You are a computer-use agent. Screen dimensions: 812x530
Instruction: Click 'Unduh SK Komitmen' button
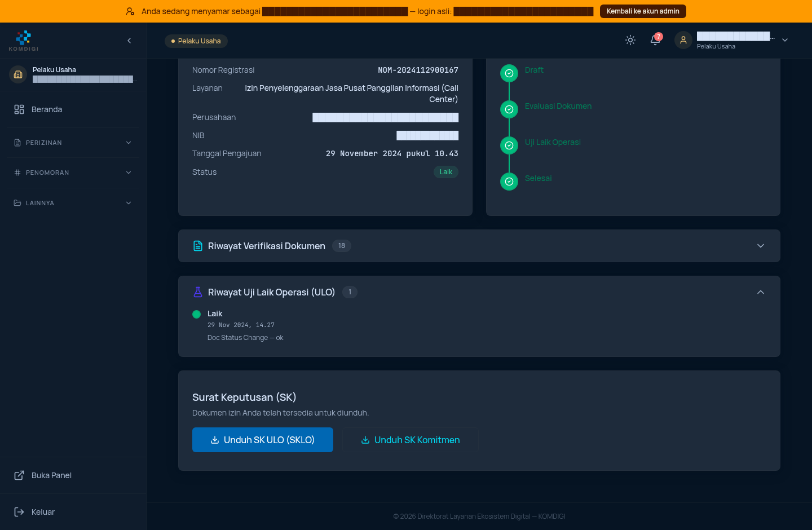411,440
